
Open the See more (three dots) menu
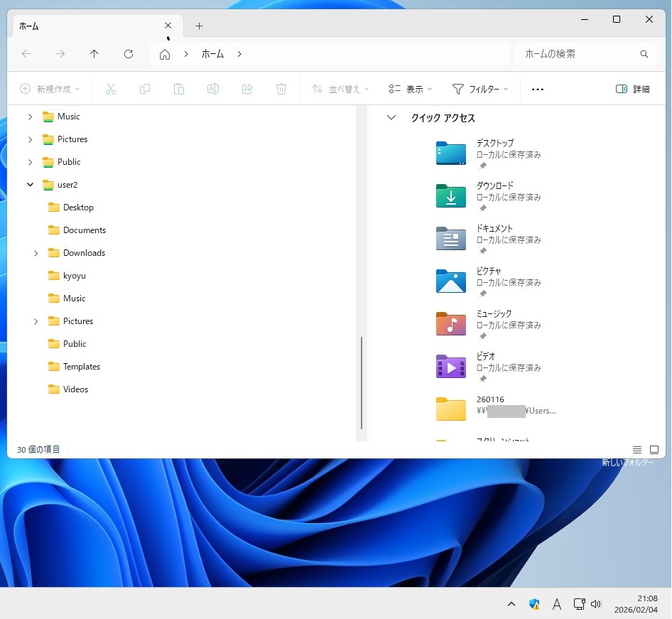pyautogui.click(x=537, y=90)
